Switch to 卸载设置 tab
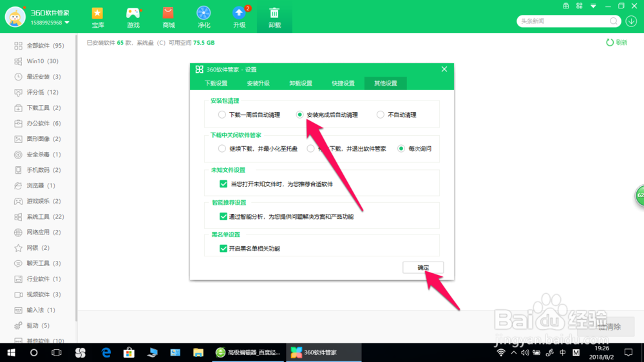This screenshot has height=362, width=644. [301, 83]
